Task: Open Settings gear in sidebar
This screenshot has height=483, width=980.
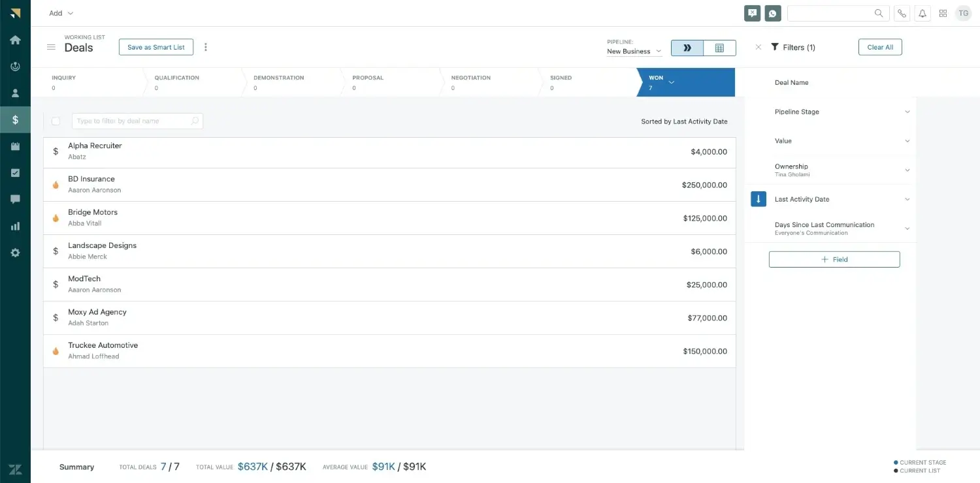Action: [15, 253]
